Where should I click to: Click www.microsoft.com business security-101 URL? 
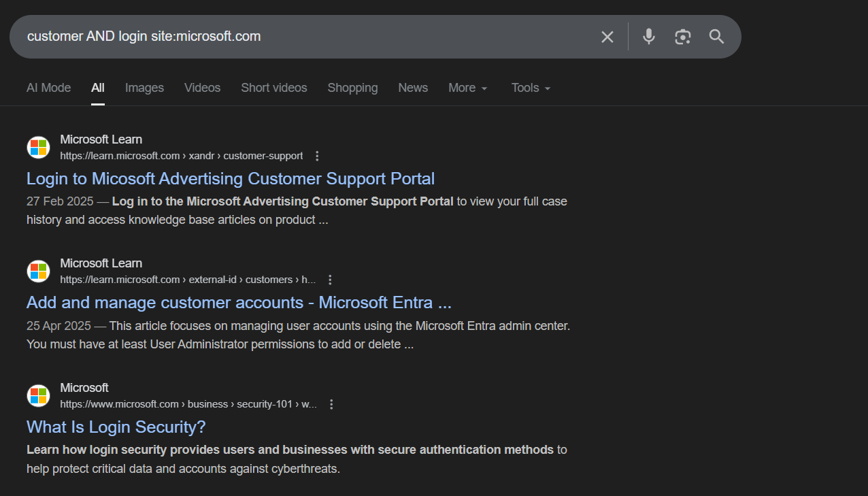(188, 404)
